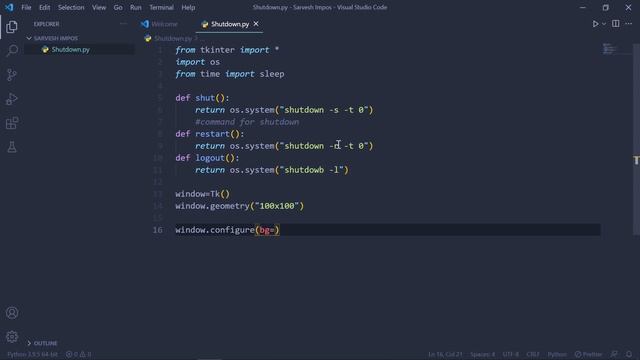Click line number 16 in the gutter
The height and width of the screenshot is (360, 640).
[x=158, y=230]
